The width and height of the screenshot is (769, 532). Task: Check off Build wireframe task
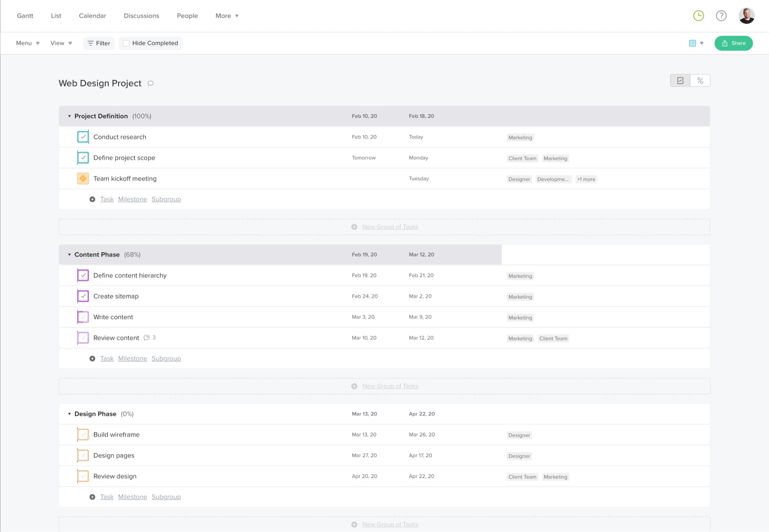point(83,434)
